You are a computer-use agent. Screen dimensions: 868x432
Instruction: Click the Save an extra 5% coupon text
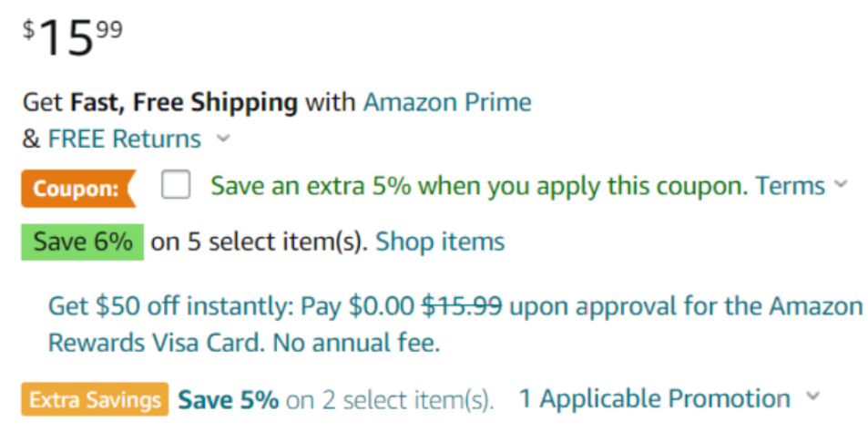(x=477, y=186)
